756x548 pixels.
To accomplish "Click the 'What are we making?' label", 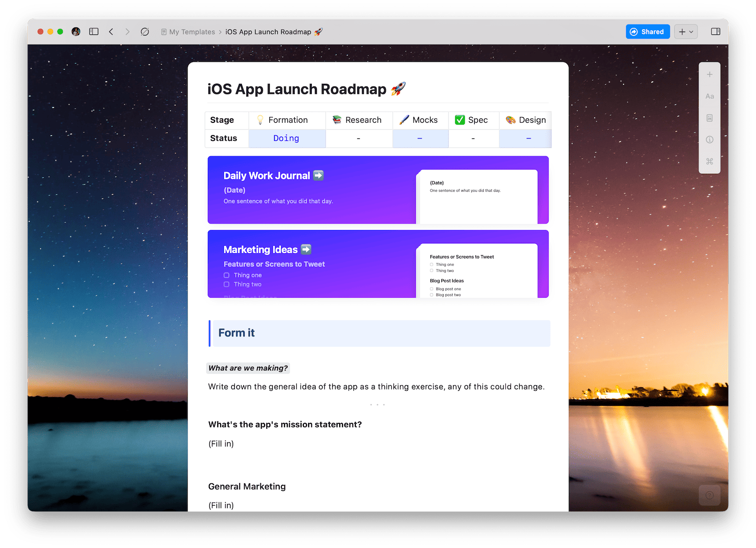I will pyautogui.click(x=248, y=368).
